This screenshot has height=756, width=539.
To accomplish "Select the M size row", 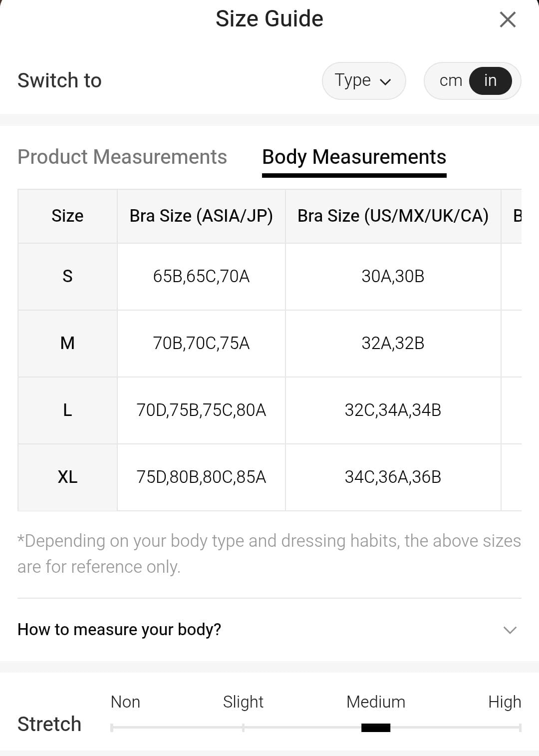I will tap(67, 343).
